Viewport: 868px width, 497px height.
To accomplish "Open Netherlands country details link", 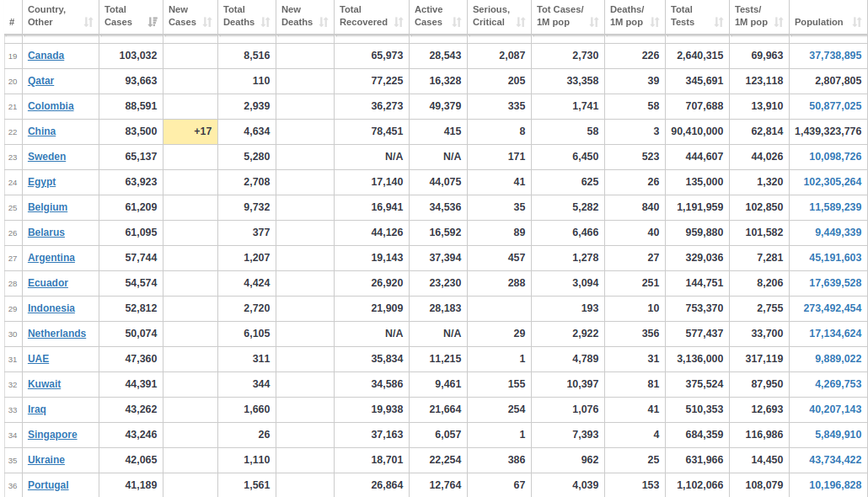I will click(x=57, y=334).
